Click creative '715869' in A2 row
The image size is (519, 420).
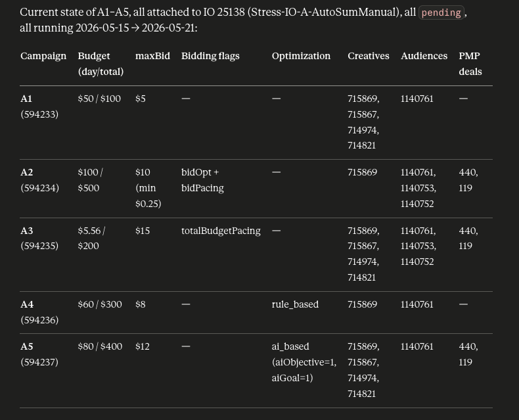coord(362,172)
